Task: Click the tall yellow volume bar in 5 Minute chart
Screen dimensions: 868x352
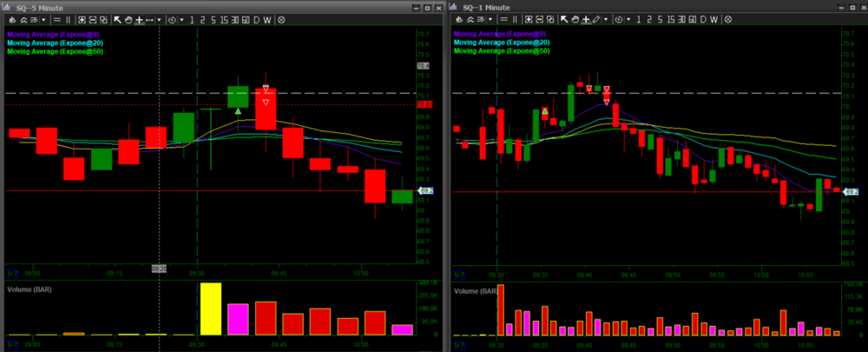Action: pyautogui.click(x=211, y=309)
